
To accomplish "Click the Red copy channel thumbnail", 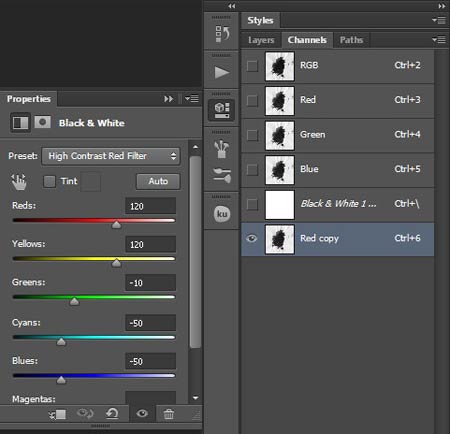I will coord(280,239).
